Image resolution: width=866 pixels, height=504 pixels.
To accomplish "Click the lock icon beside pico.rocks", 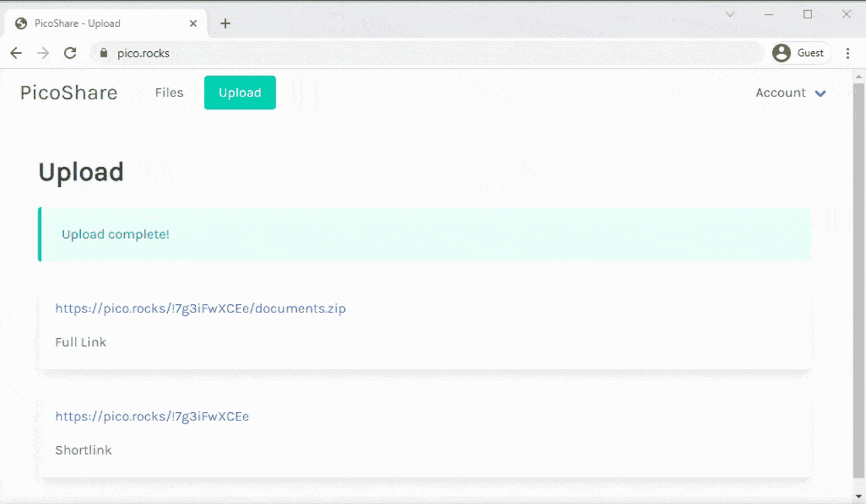I will coord(103,53).
